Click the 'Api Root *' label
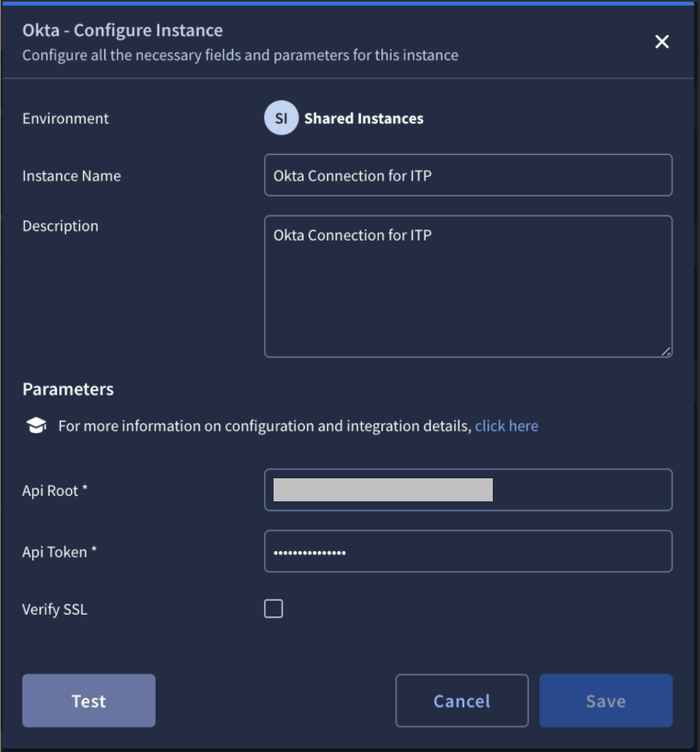700x752 pixels. 54,490
